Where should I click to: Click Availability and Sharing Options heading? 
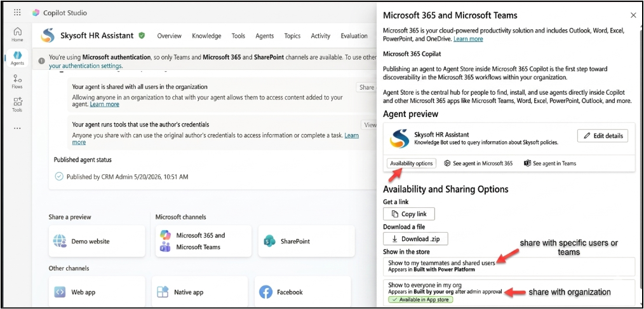pos(446,189)
